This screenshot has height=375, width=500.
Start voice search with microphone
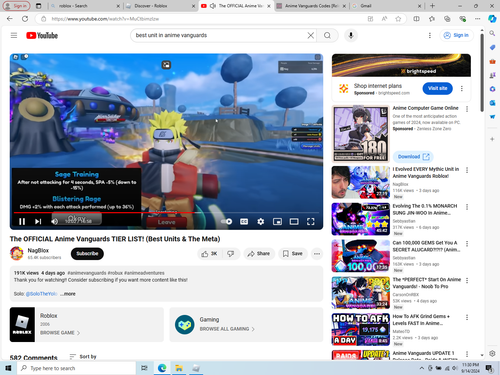coord(351,35)
